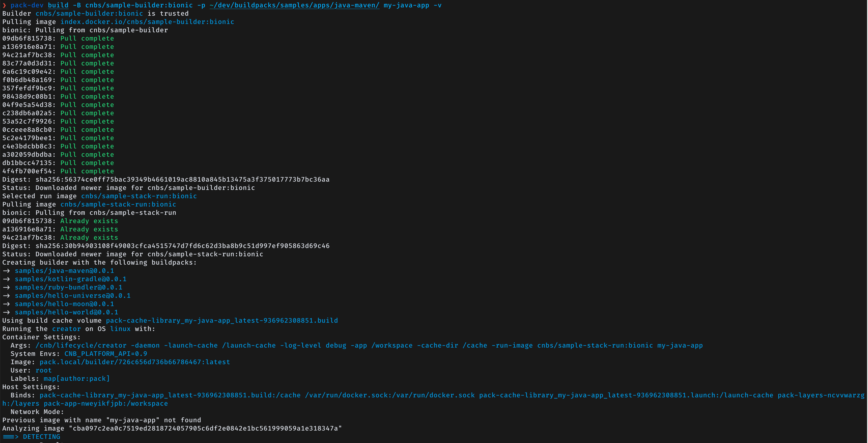
Task: Click the Analyzing image hash string
Action: pyautogui.click(x=205, y=428)
